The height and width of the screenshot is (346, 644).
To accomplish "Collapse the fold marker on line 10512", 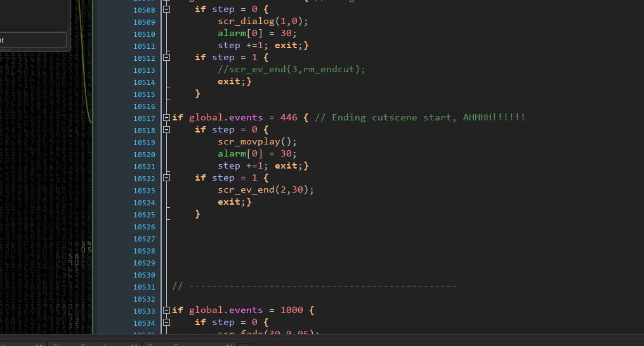I will pyautogui.click(x=167, y=58).
